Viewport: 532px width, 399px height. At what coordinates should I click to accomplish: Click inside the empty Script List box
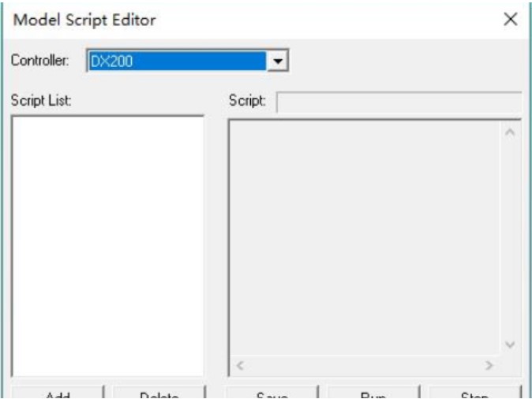click(x=107, y=246)
